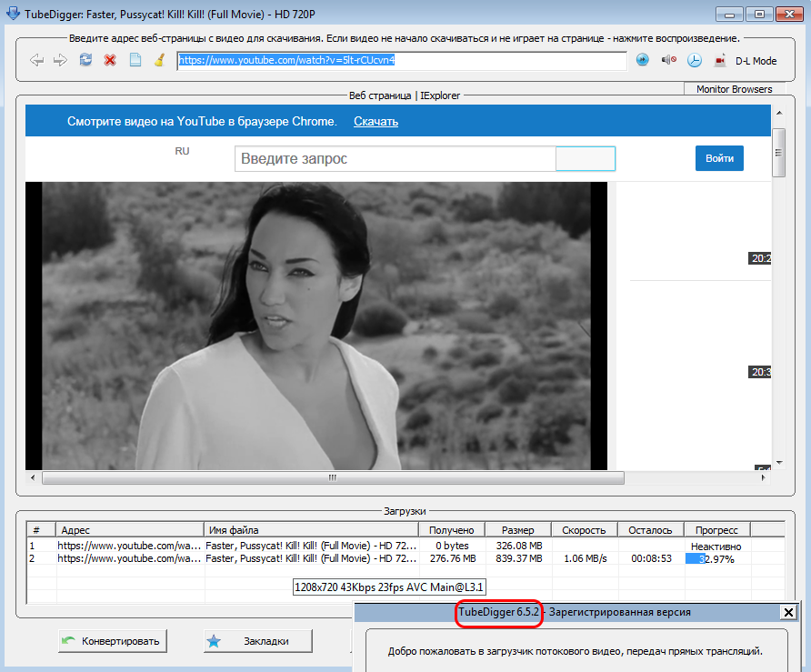Sort downloads by Имя файла column
Image resolution: width=811 pixels, height=672 pixels.
pyautogui.click(x=311, y=530)
